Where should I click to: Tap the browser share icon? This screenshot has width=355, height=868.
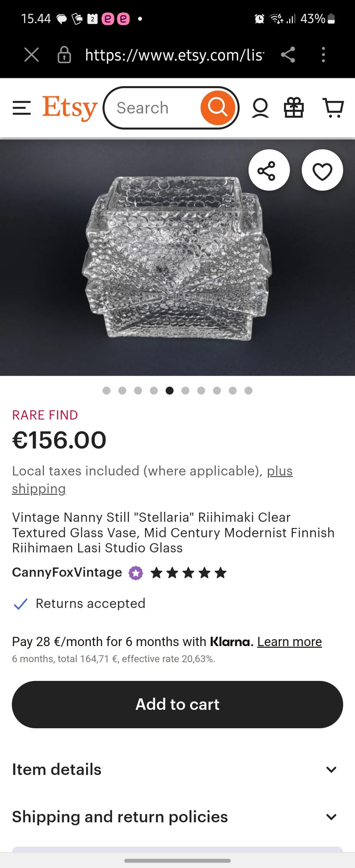288,55
